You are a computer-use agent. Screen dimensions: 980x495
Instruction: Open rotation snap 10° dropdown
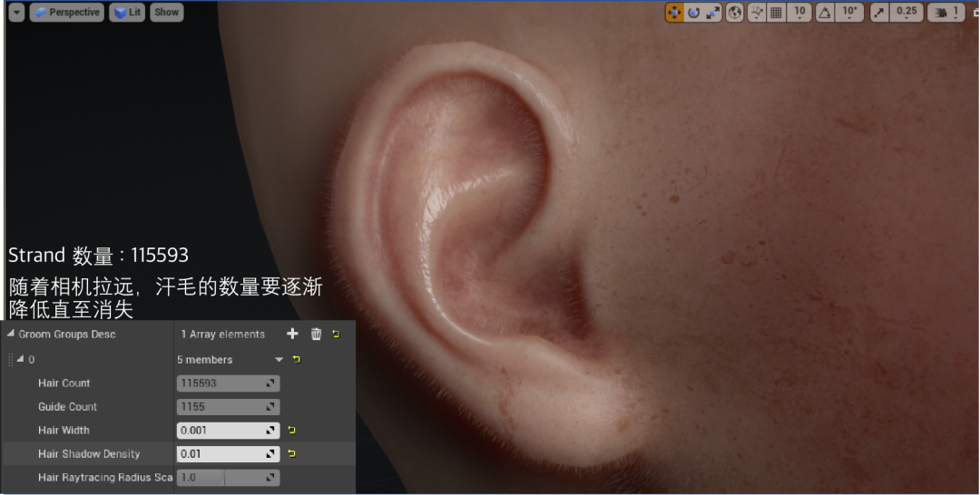point(850,13)
